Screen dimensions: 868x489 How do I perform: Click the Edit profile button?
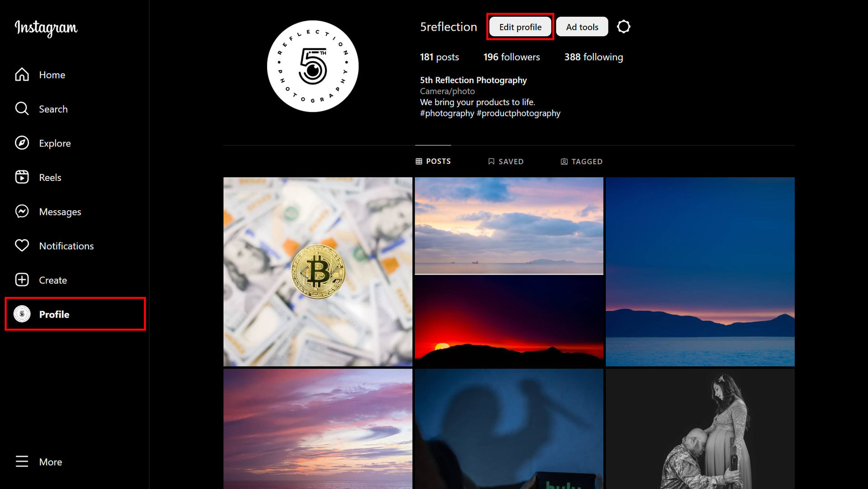(520, 27)
